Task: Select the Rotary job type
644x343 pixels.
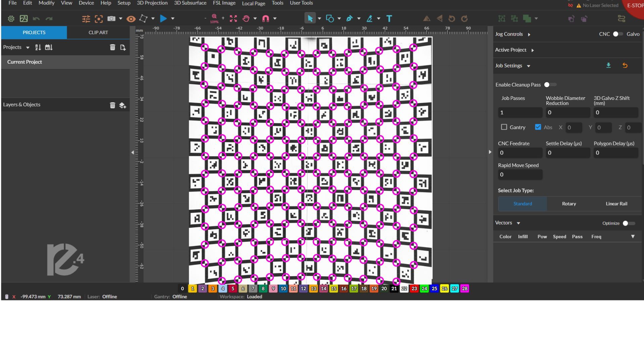Action: (x=569, y=204)
